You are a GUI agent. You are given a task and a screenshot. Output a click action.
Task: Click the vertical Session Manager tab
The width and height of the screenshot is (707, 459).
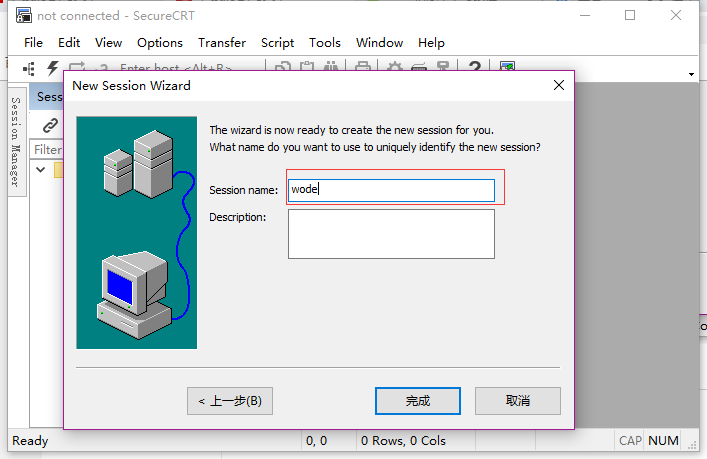(17, 140)
